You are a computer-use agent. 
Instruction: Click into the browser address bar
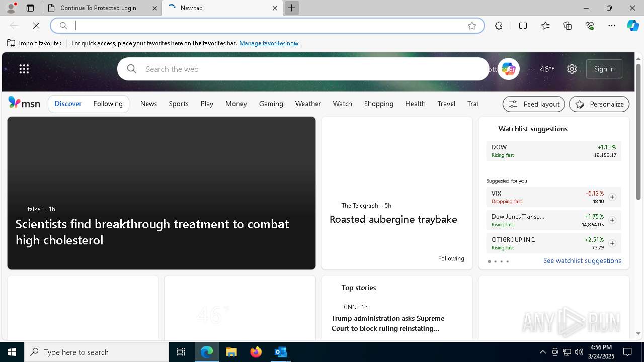click(267, 26)
